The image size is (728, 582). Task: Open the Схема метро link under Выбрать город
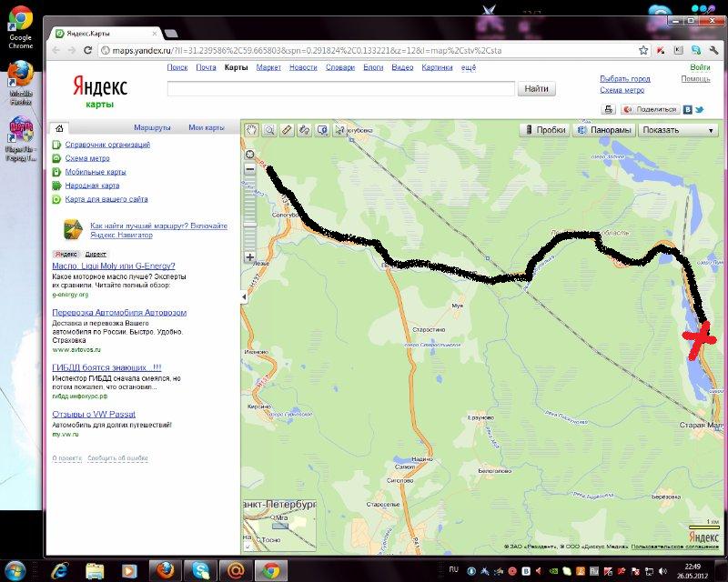622,90
